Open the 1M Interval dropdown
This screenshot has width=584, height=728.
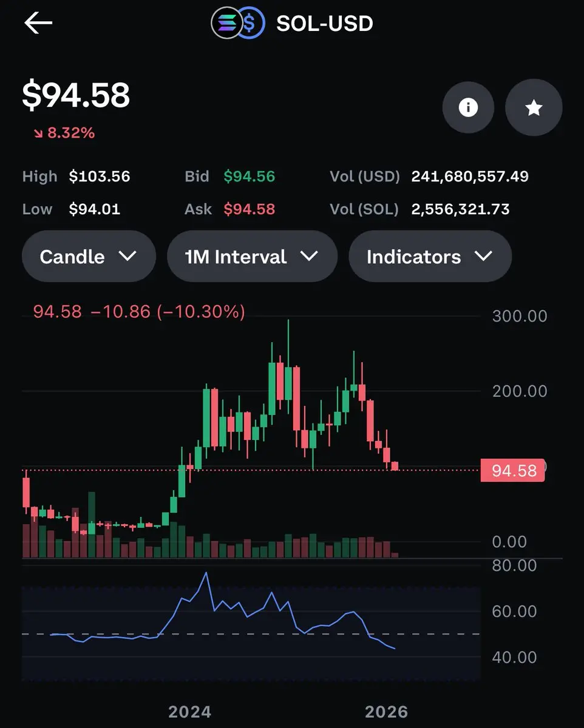252,257
